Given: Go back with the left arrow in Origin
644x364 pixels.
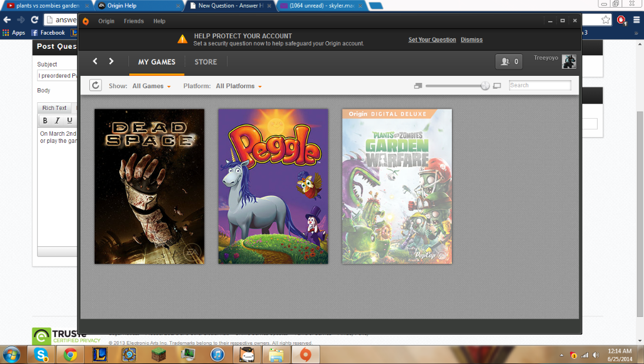Looking at the screenshot, I should pyautogui.click(x=95, y=61).
